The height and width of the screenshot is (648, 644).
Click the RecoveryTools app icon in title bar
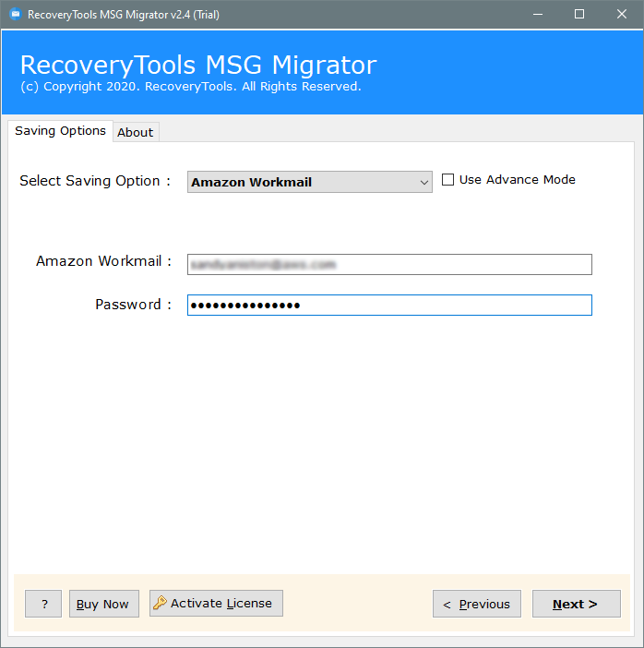tap(16, 15)
